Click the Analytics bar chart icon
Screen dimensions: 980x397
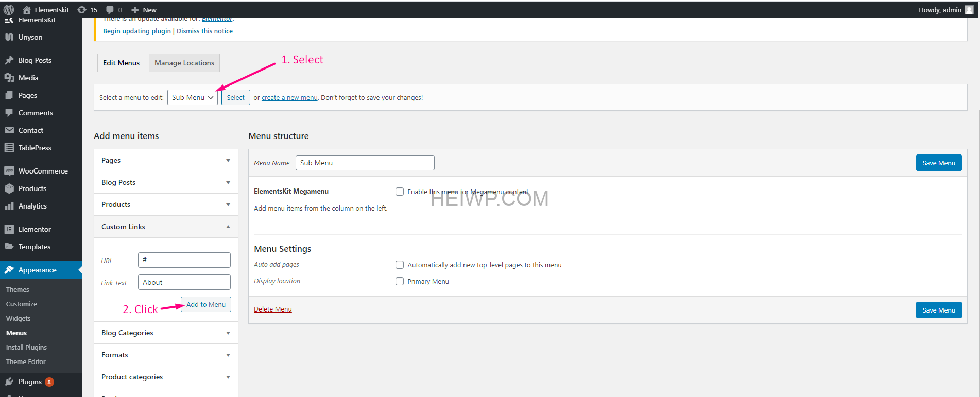(9, 206)
